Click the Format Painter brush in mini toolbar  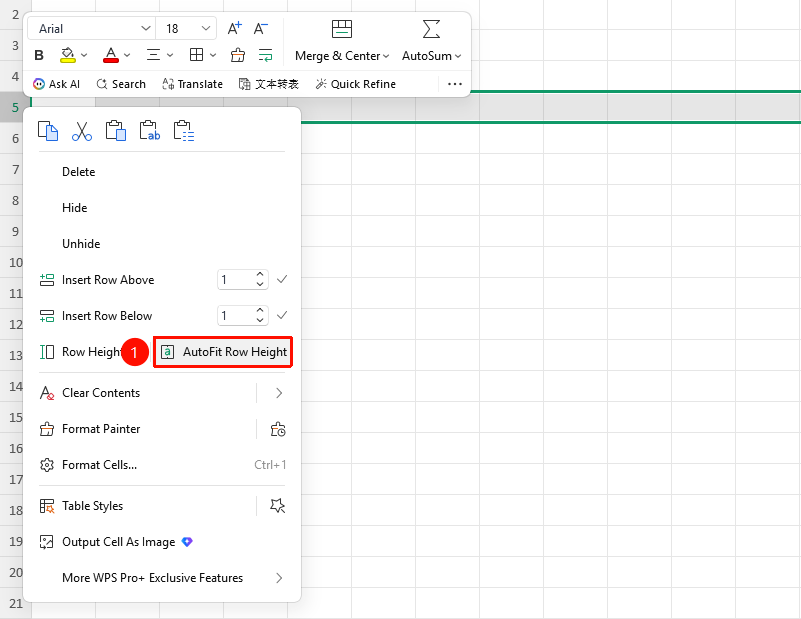tap(238, 55)
